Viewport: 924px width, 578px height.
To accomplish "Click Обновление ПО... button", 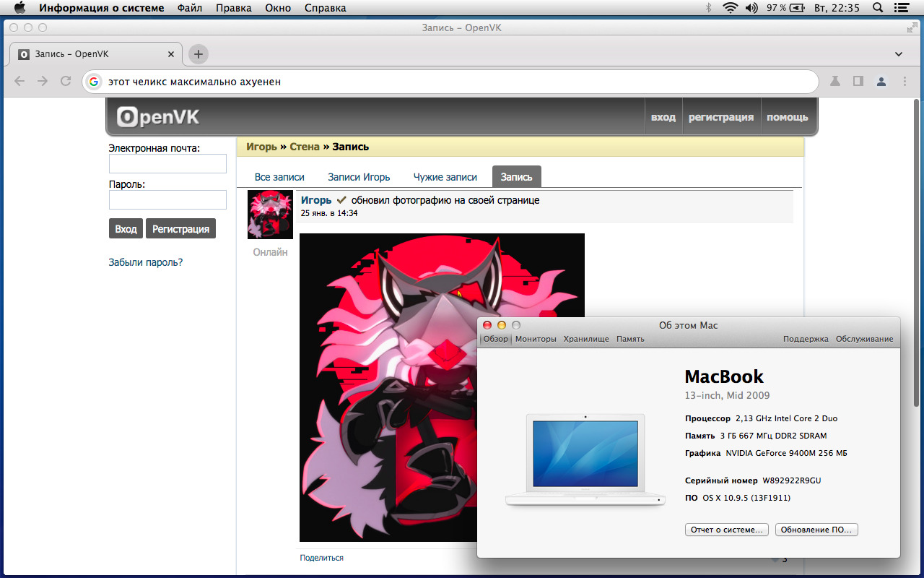I will pos(816,530).
